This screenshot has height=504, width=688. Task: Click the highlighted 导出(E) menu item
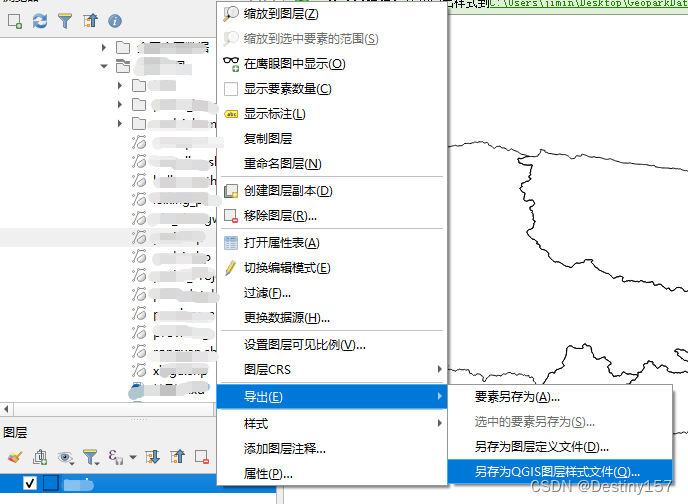point(332,397)
